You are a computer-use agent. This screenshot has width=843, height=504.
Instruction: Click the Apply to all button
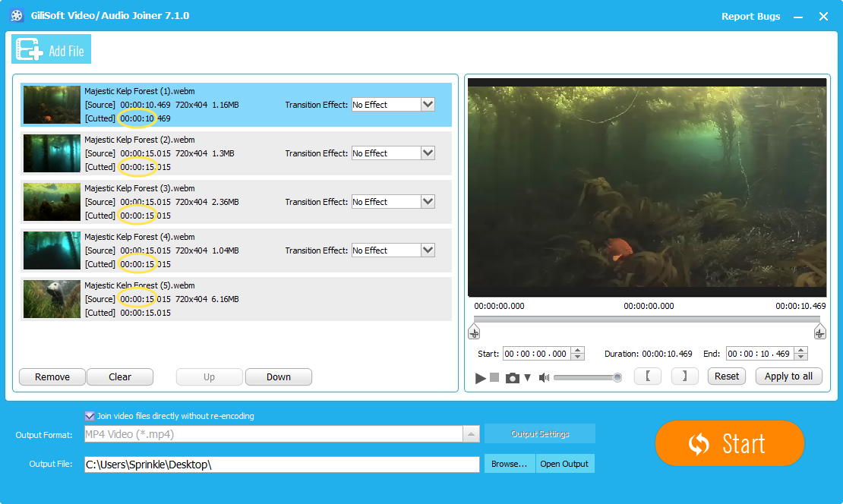[x=789, y=376]
